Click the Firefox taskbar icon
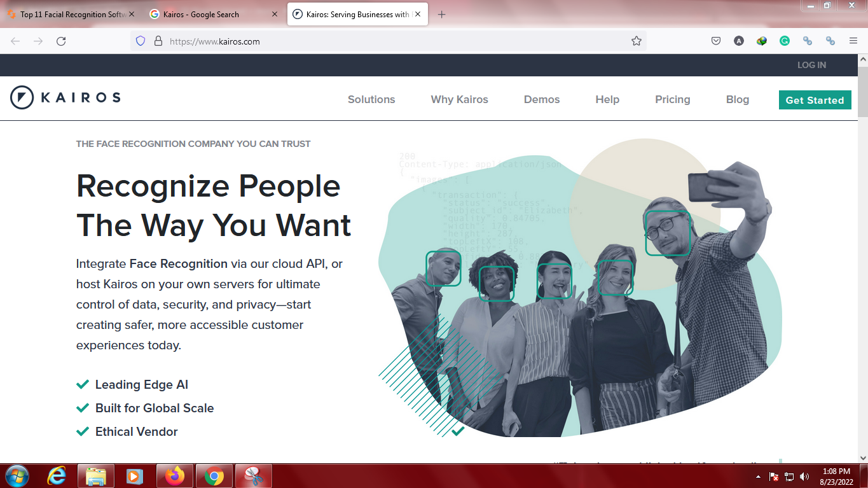868x488 pixels. click(175, 476)
